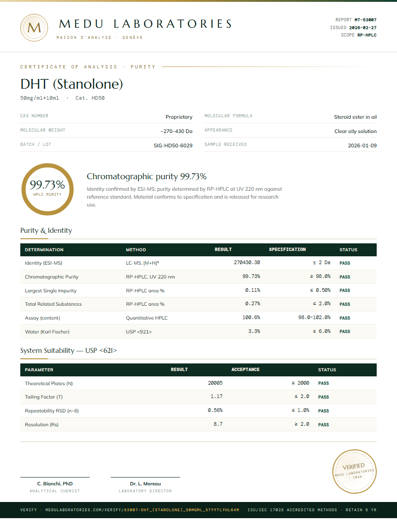Select the formula value Steroid ester in oil
The image size is (397, 532).
(x=355, y=117)
